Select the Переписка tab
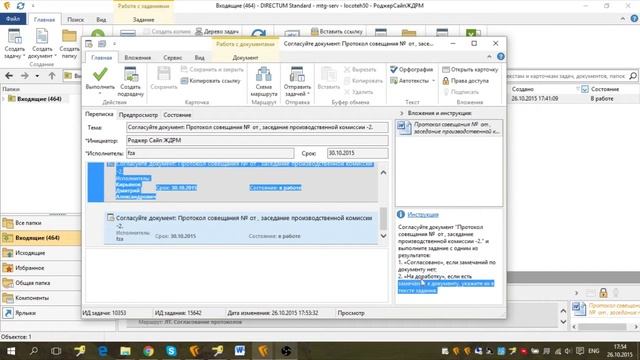The width and height of the screenshot is (640, 360). click(99, 114)
